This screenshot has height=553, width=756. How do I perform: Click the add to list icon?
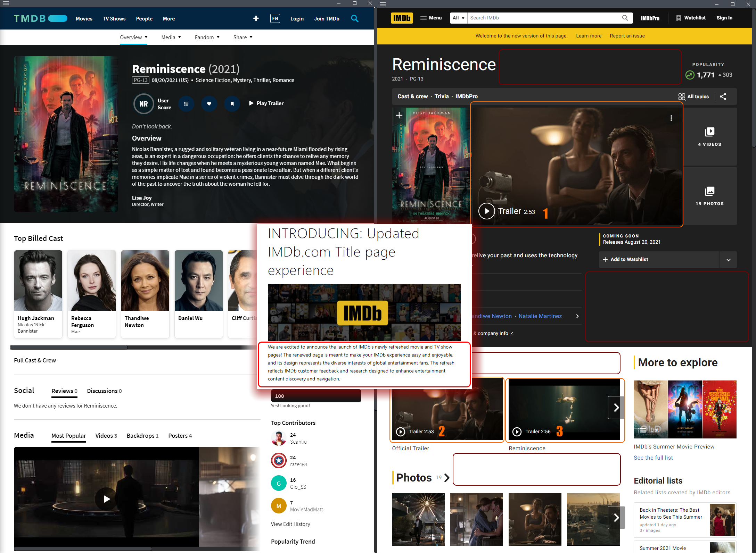coord(186,103)
